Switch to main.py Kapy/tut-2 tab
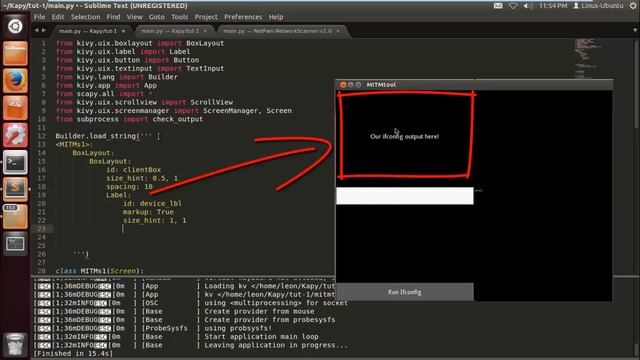The height and width of the screenshot is (360, 640). 173,31
